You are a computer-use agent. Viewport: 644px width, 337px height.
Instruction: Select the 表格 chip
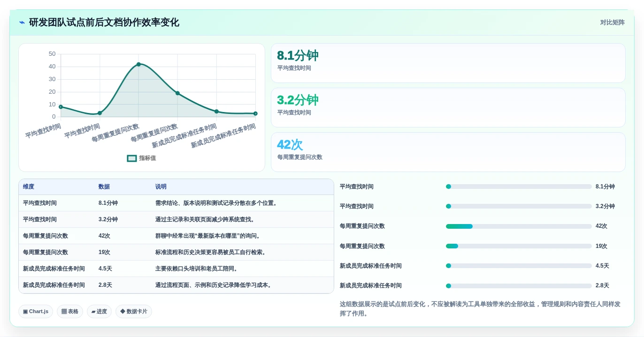click(x=70, y=311)
